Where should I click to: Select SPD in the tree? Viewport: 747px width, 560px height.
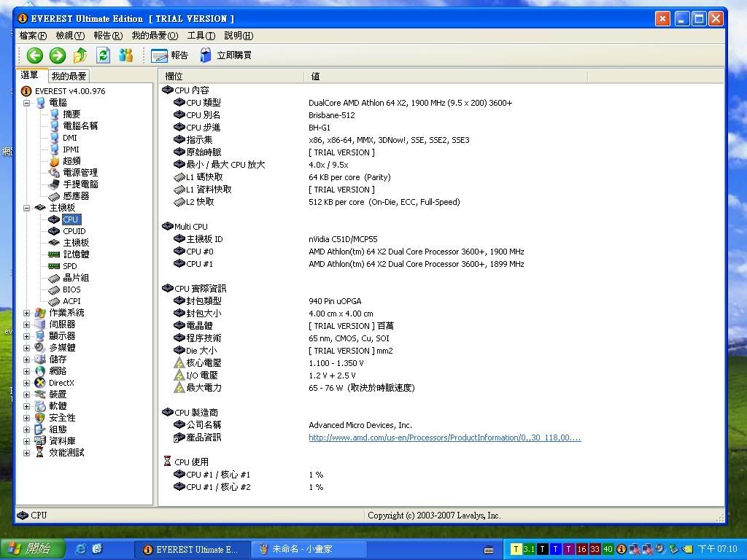tap(69, 266)
